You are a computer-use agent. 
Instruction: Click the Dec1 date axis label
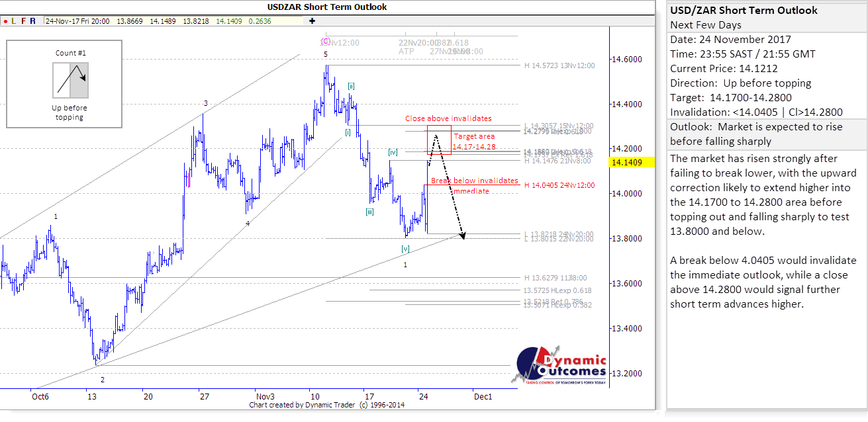coord(483,397)
